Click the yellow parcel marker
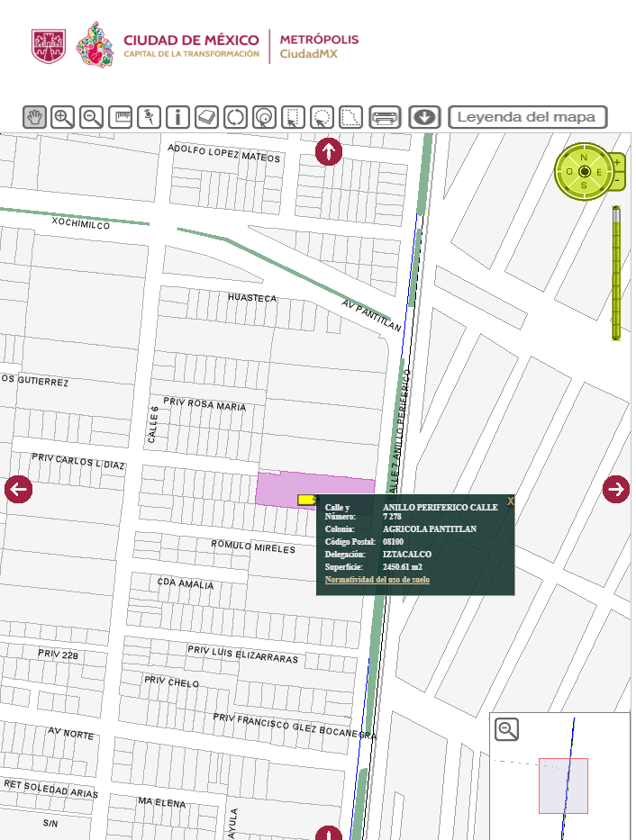636x840 pixels. (x=306, y=500)
